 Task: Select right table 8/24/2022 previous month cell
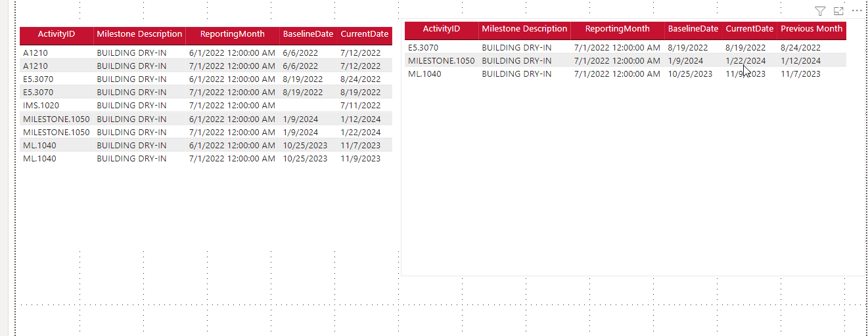(800, 47)
